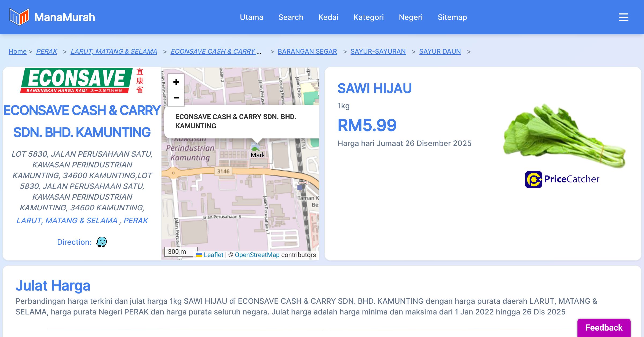
Task: Go to the Kedai menu item
Action: tap(328, 17)
